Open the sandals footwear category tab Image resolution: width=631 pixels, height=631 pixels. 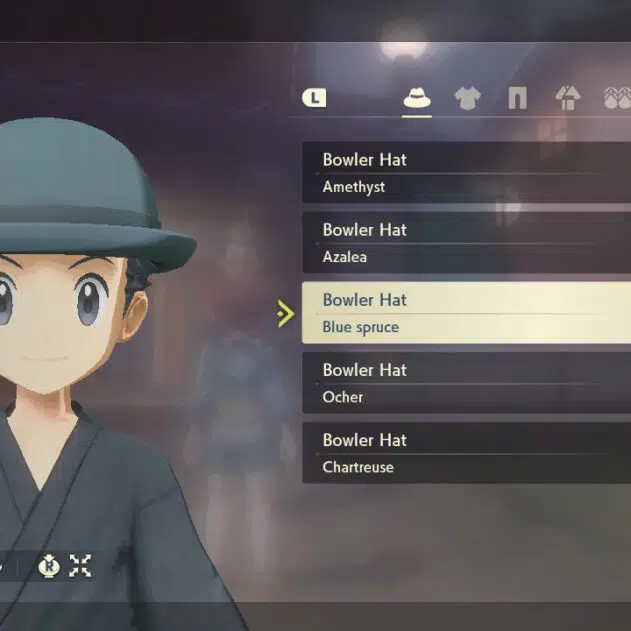point(618,98)
